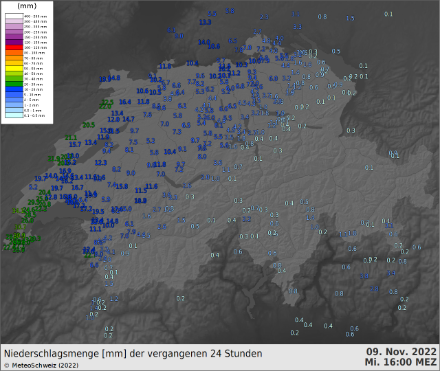Select the green 20.5 precipitation value
Viewport: 440px width, 371px height.
[89, 125]
